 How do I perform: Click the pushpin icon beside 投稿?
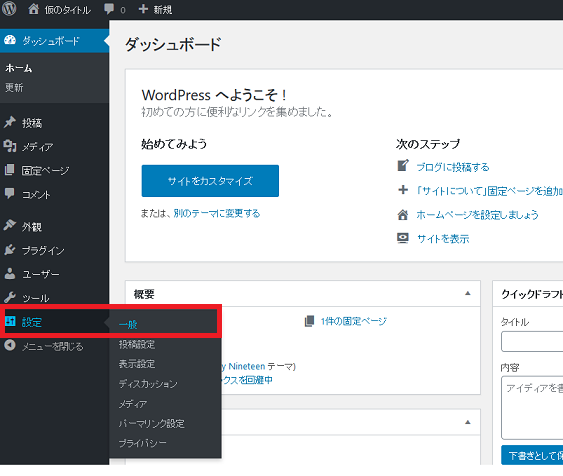(10, 122)
